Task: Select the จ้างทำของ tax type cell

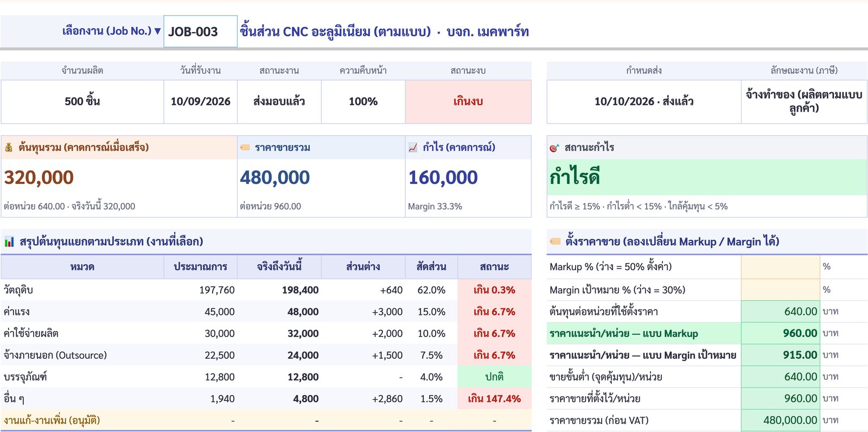Action: pos(804,101)
